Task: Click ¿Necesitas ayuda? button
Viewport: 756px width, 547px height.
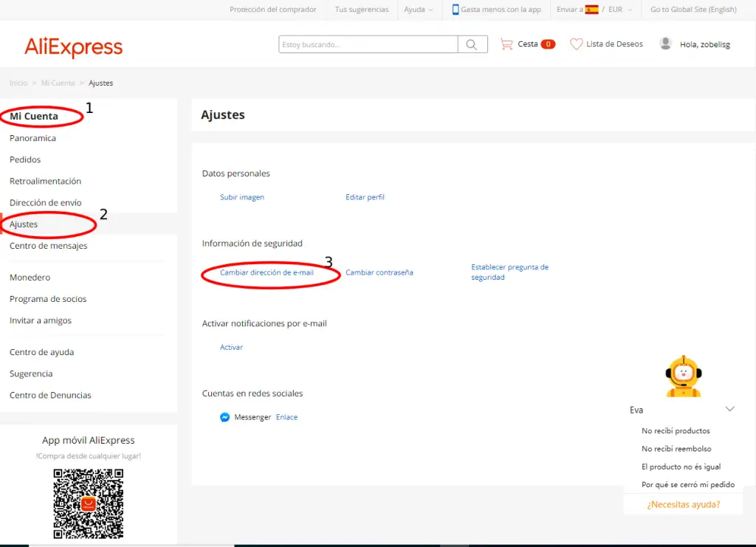Action: coord(683,505)
